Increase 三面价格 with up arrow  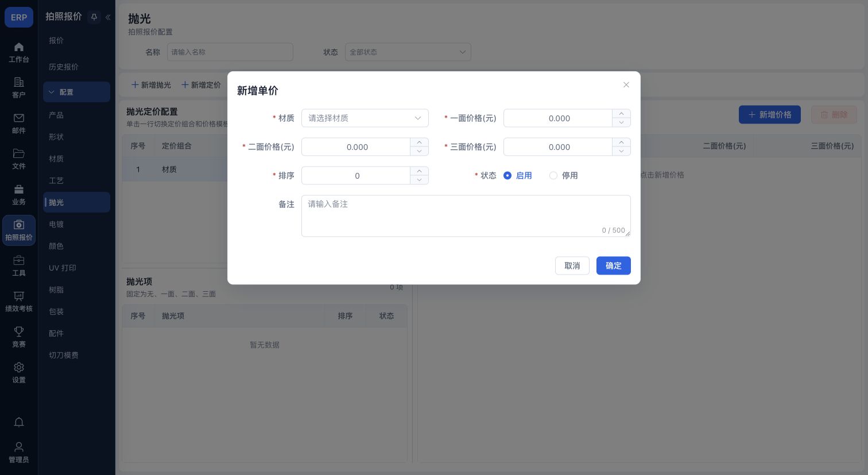(621, 142)
